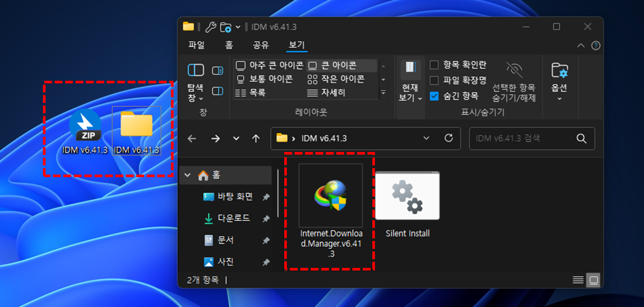
Task: Click the address bar root chevron
Action: coord(293,139)
